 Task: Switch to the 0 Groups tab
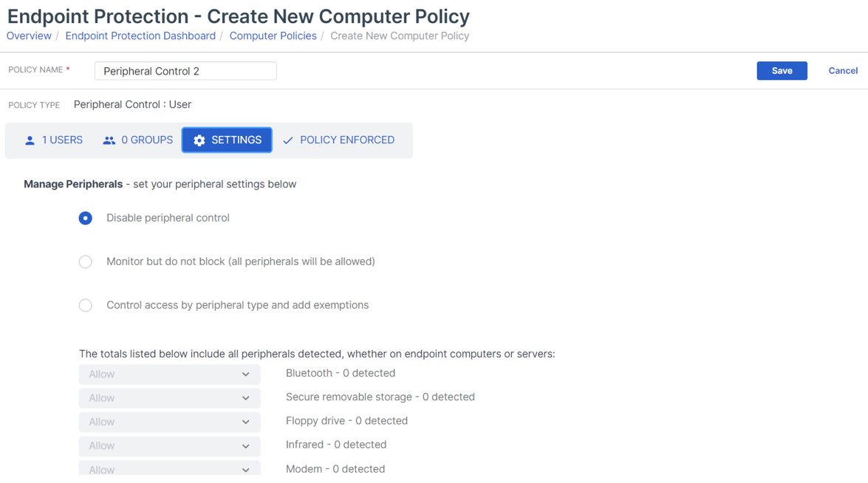(x=138, y=140)
